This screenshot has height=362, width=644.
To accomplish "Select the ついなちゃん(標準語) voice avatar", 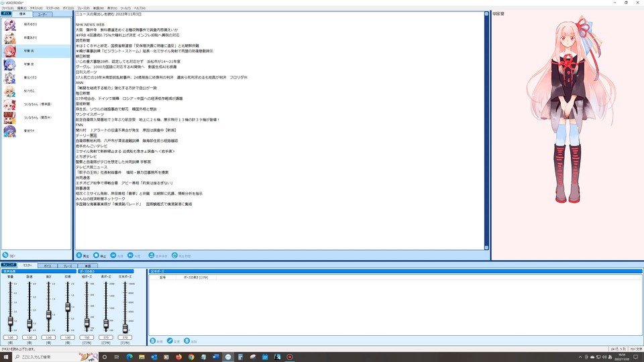I will point(10,105).
